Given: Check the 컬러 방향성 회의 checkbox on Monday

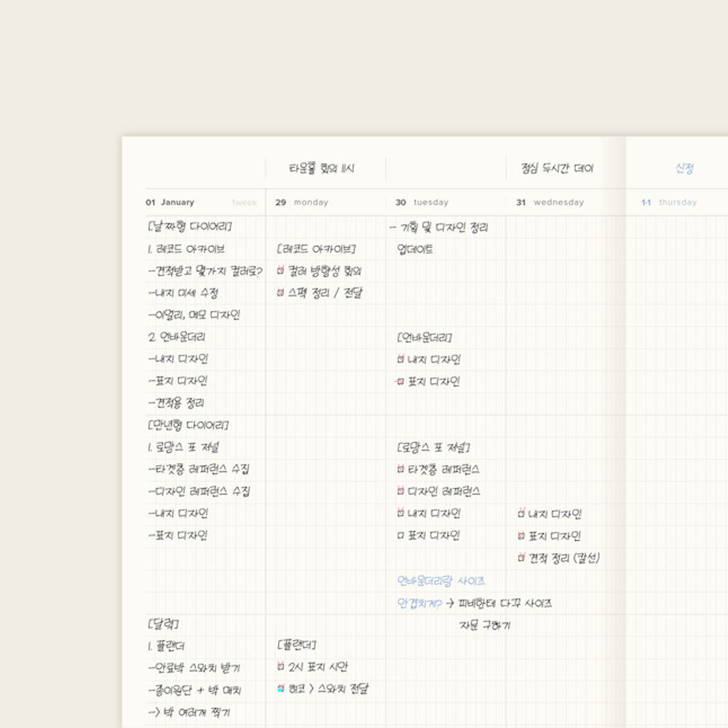Looking at the screenshot, I should pyautogui.click(x=280, y=271).
